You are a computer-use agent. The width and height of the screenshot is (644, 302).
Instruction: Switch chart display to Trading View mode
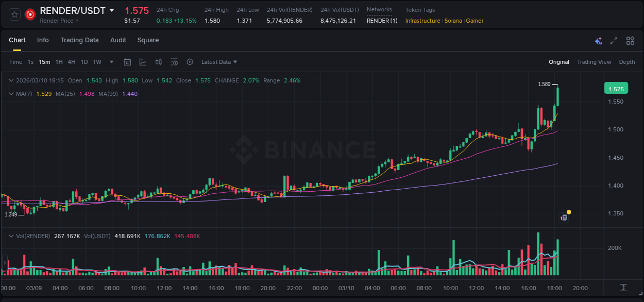pyautogui.click(x=594, y=62)
